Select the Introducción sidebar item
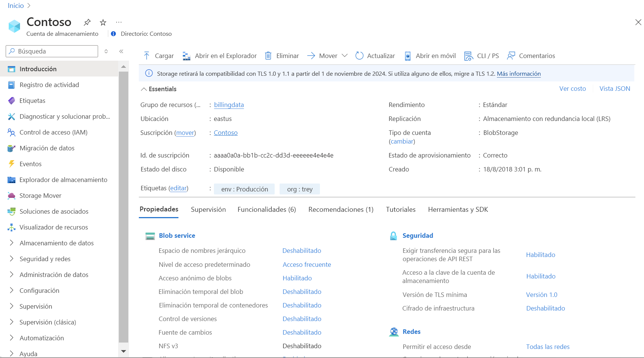 click(59, 69)
